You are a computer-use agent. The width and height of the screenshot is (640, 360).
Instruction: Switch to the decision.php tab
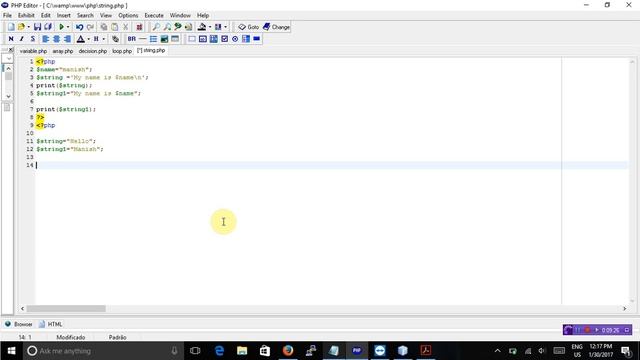(x=93, y=51)
